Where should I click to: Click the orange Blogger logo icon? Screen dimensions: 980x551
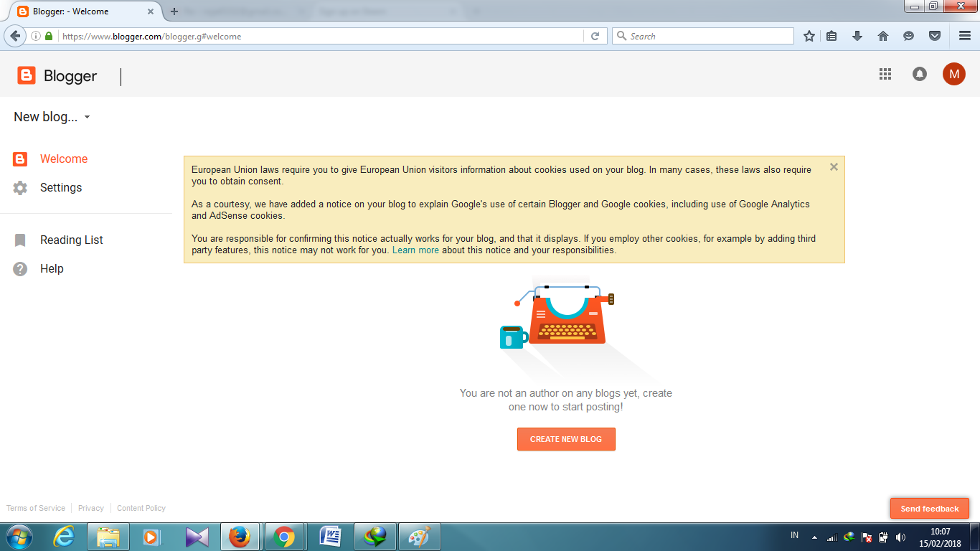click(27, 75)
